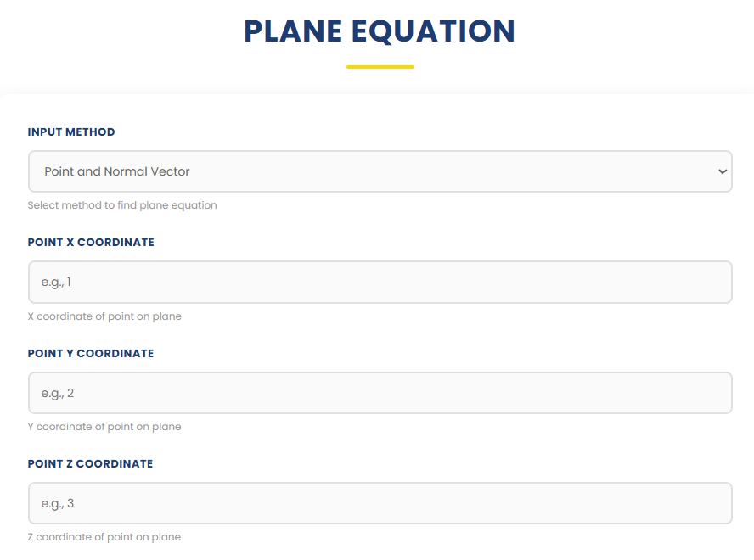Click the POINT Y COORDINATE label
This screenshot has height=560, width=754.
point(90,353)
